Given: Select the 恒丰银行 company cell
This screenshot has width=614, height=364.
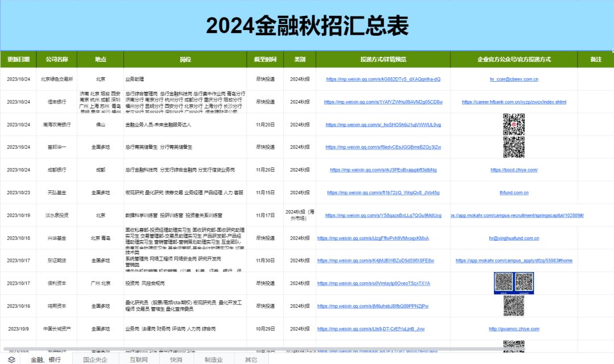Looking at the screenshot, I should click(57, 102).
